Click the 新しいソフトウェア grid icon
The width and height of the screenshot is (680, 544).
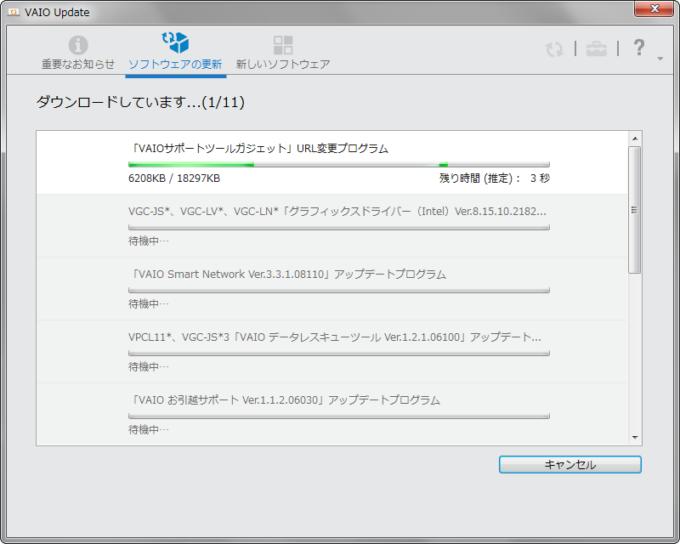[x=283, y=45]
